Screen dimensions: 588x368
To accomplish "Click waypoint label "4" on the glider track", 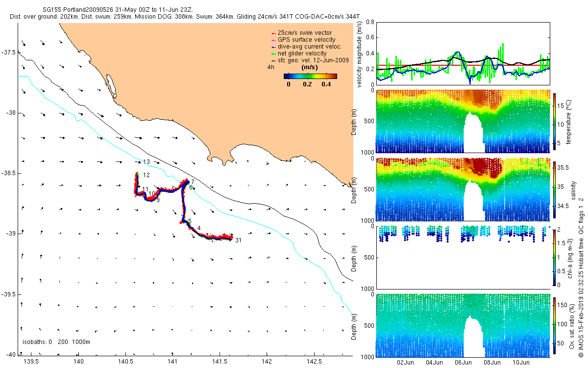I will [x=199, y=228].
